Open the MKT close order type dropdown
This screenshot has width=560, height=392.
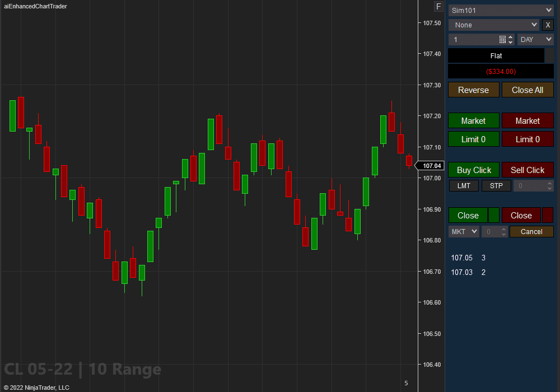coord(463,231)
